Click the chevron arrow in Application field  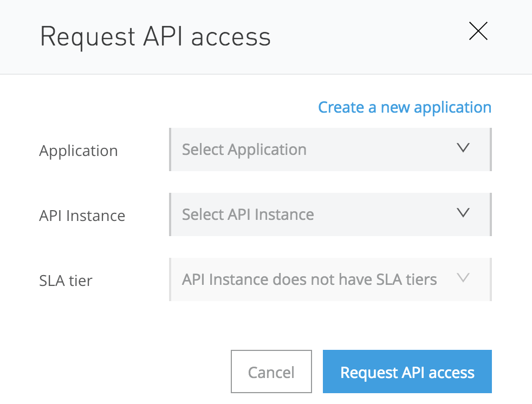pos(463,148)
